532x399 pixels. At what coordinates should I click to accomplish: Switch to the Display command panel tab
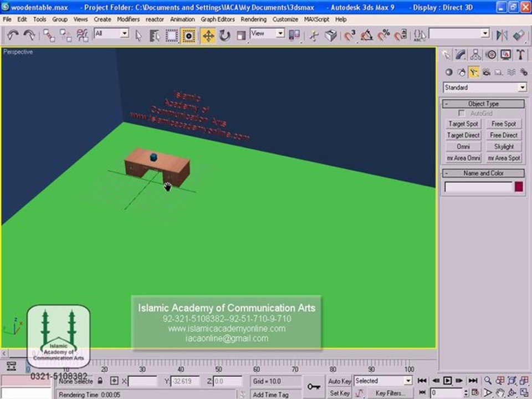tap(505, 55)
